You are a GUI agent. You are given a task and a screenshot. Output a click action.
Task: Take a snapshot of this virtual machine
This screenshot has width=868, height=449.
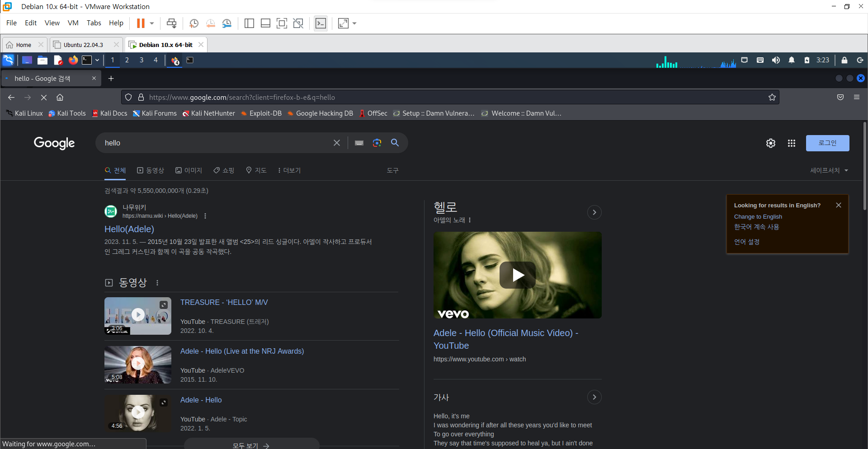coord(194,23)
